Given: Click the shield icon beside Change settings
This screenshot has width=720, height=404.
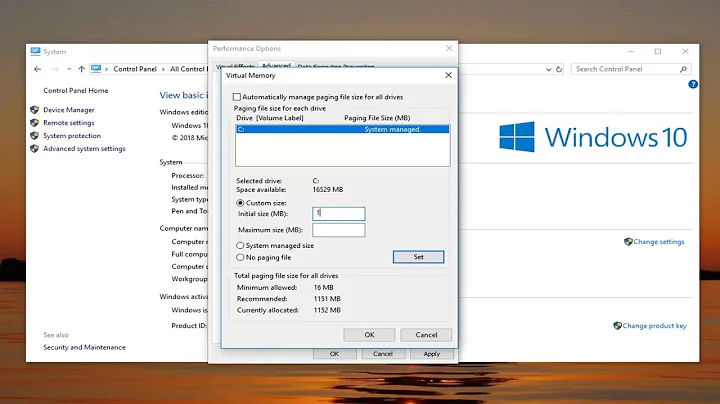Looking at the screenshot, I should click(x=628, y=241).
